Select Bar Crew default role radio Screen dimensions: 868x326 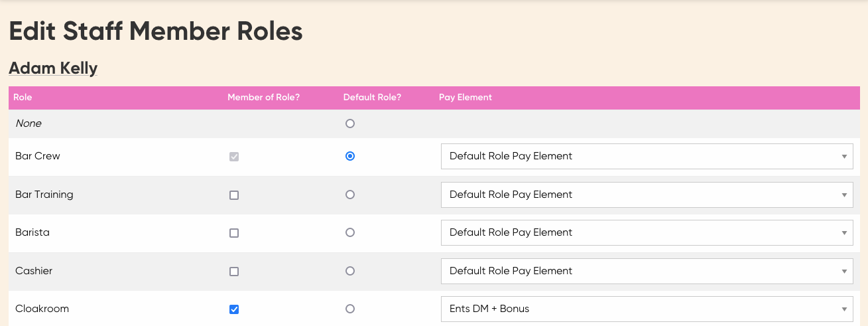(x=350, y=156)
